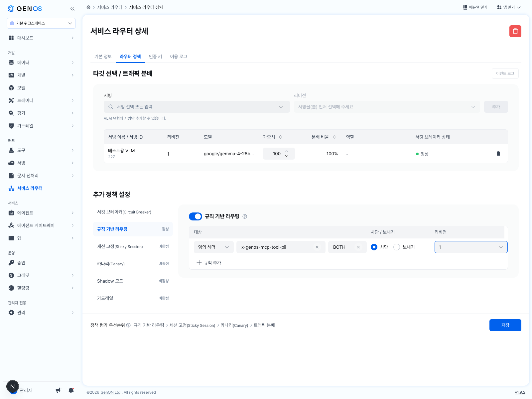Select the 카나리(Canary) policy item
Viewport: 532px width, 399px height.
tap(133, 264)
